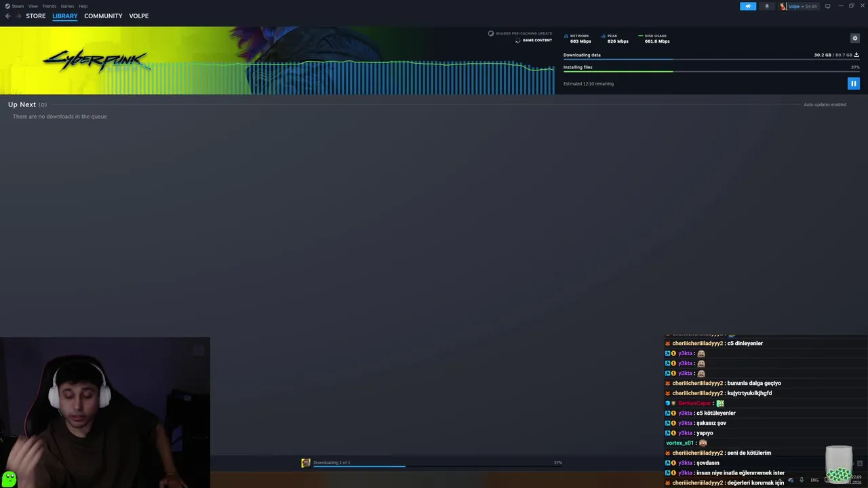
Task: Open the Help menu
Action: [83, 6]
